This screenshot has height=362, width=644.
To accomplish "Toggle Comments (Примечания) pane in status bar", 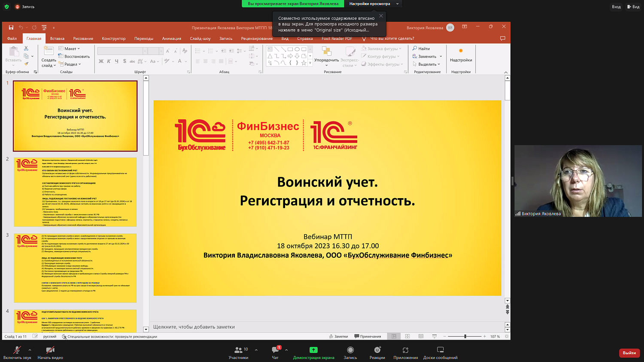I will pyautogui.click(x=368, y=336).
